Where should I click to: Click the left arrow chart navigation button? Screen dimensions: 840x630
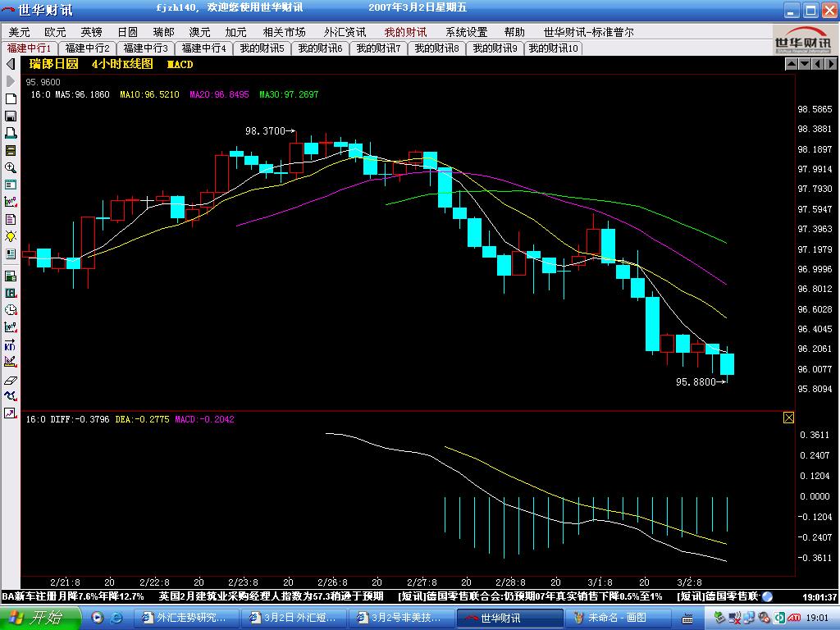coord(818,64)
